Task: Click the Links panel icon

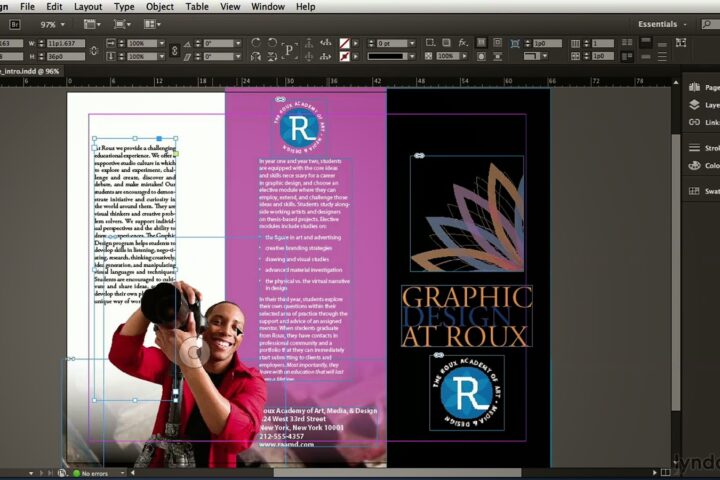Action: click(x=694, y=122)
